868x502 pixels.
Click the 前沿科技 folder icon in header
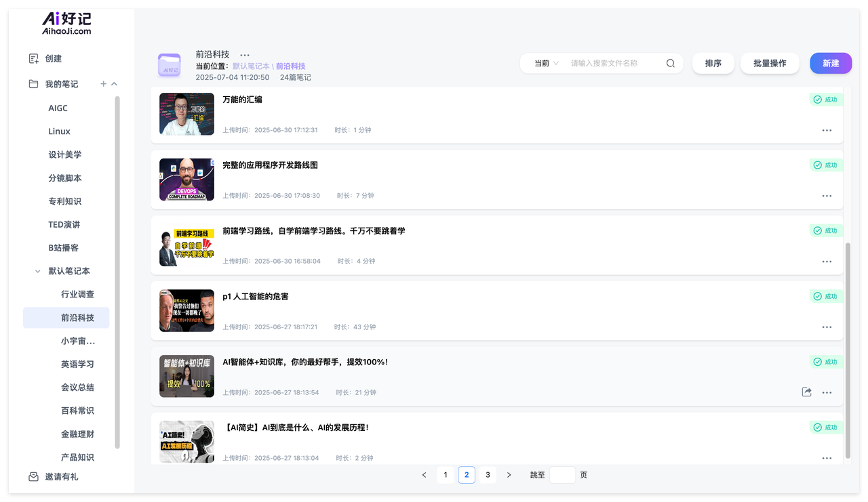[170, 65]
